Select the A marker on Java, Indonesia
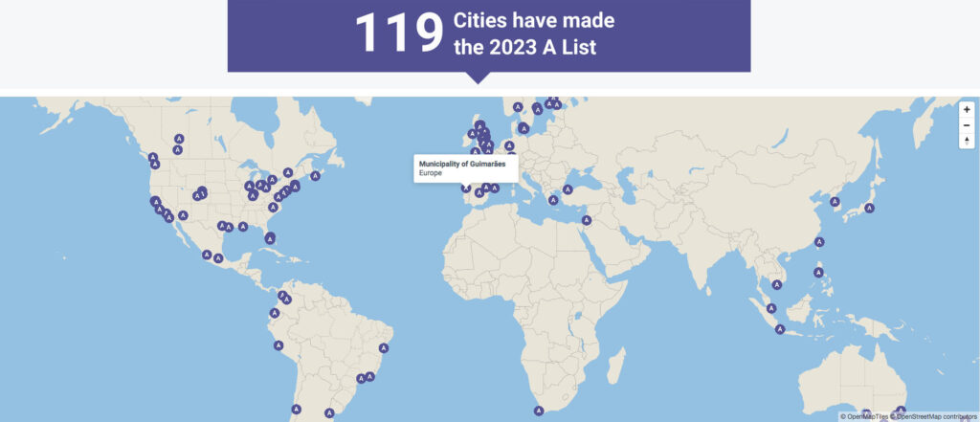Screen dimensions: 980x422 pyautogui.click(x=780, y=329)
